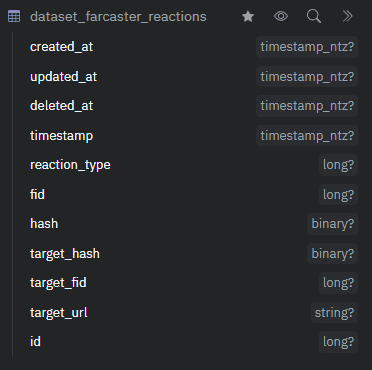Click the string? type badge for target_url

[334, 313]
